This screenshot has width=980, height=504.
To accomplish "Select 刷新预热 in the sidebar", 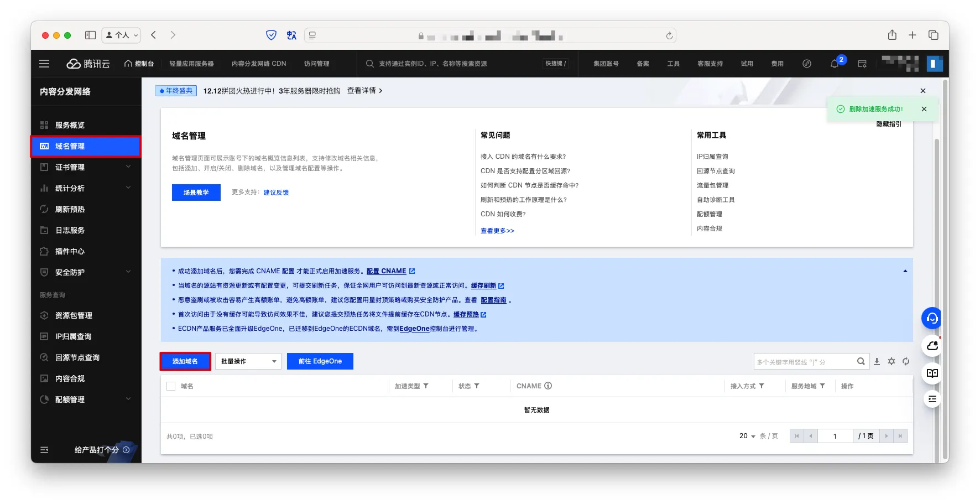I will 70,209.
